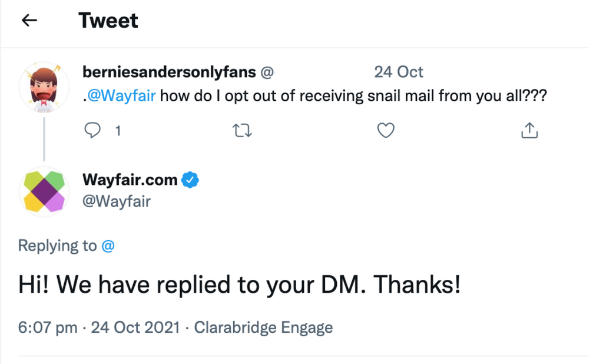
Task: Click the reply count number 1
Action: [118, 131]
